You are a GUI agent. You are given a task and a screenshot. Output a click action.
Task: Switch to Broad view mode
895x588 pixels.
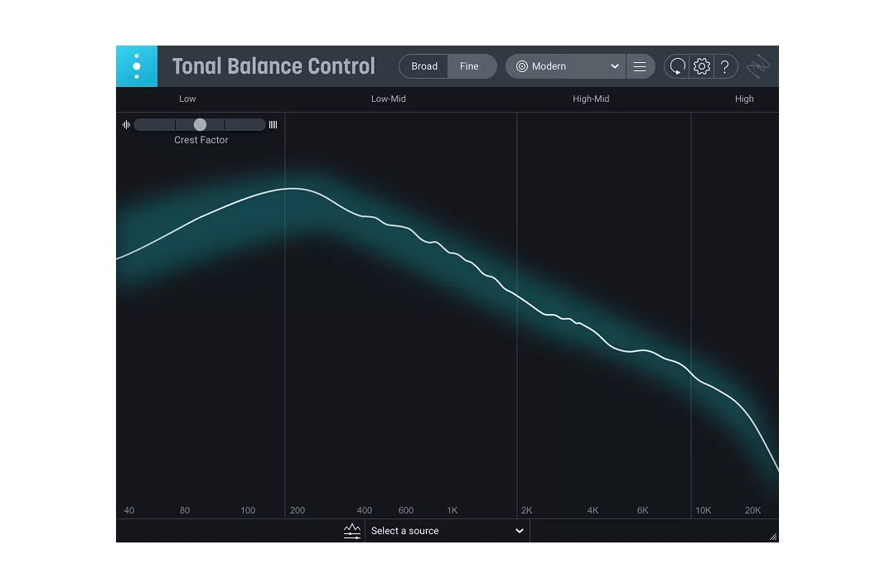pos(424,66)
